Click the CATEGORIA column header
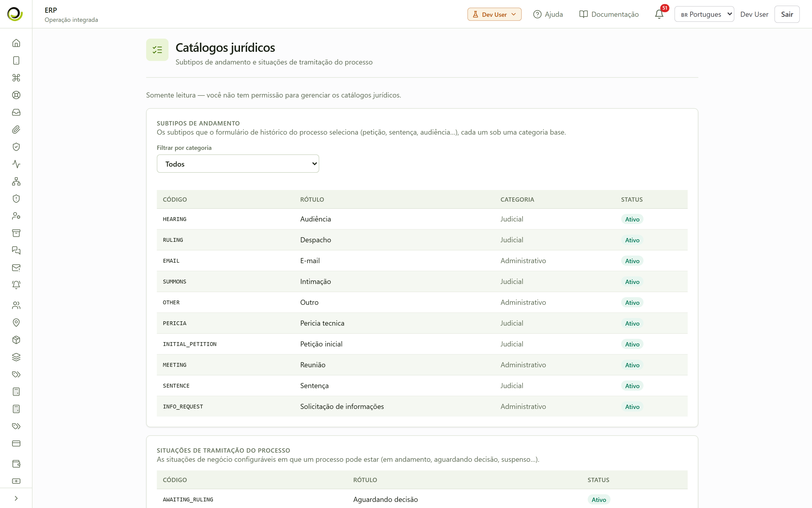Image resolution: width=812 pixels, height=508 pixels. coord(517,199)
